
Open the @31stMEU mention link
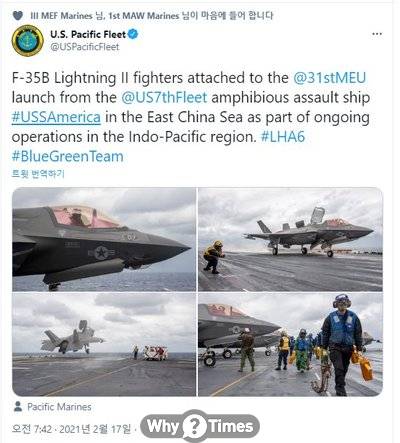click(330, 78)
